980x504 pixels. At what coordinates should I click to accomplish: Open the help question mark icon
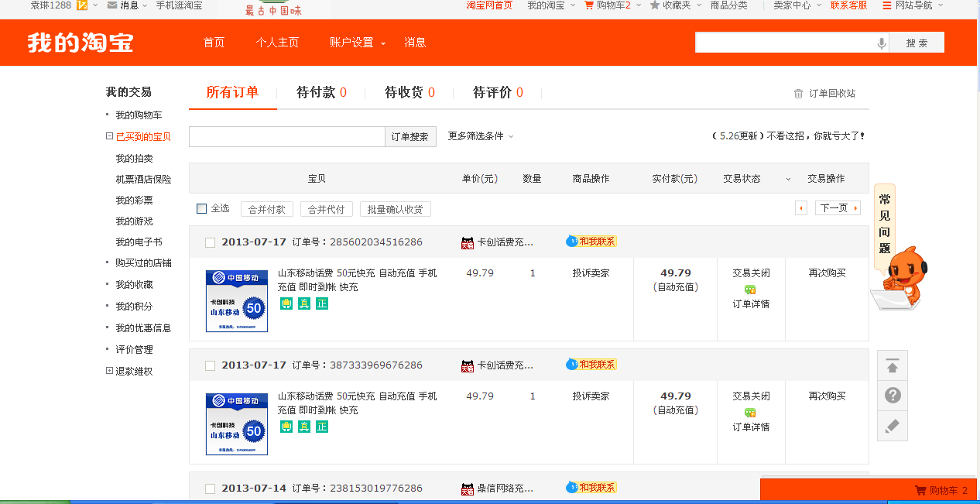(893, 396)
